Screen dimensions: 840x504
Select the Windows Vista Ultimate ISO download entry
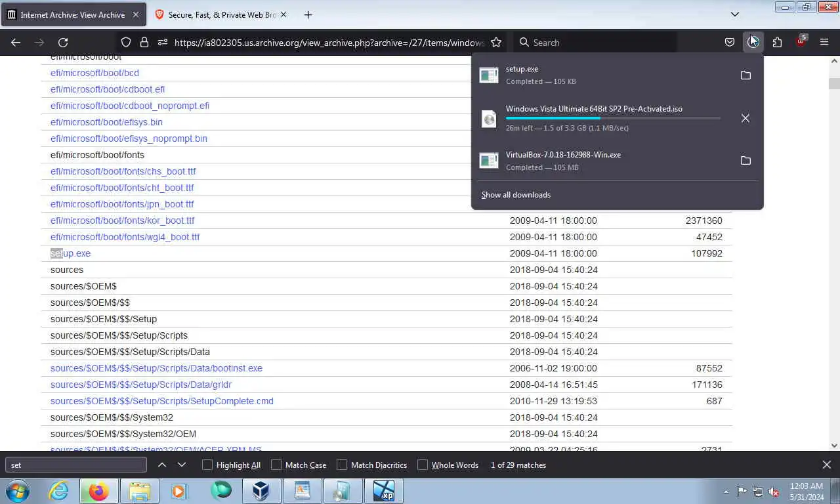click(x=604, y=118)
